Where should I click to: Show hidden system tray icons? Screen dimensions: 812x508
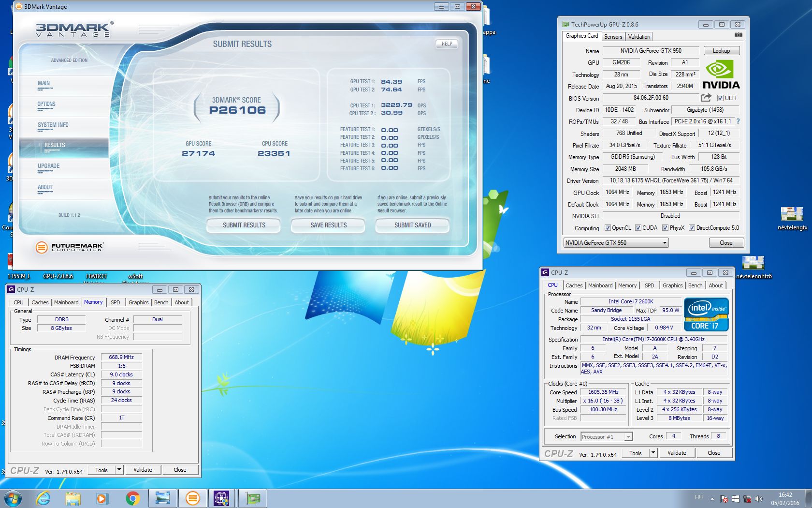712,499
